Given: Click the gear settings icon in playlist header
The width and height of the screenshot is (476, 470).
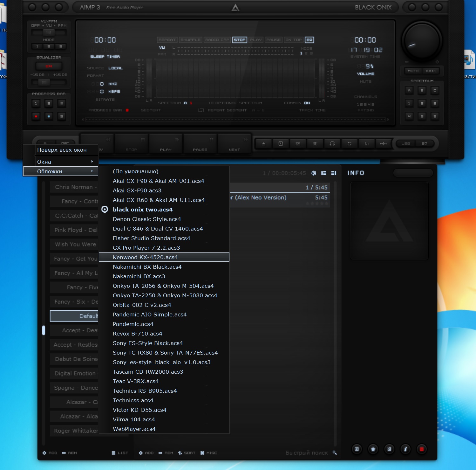Looking at the screenshot, I should click(314, 173).
